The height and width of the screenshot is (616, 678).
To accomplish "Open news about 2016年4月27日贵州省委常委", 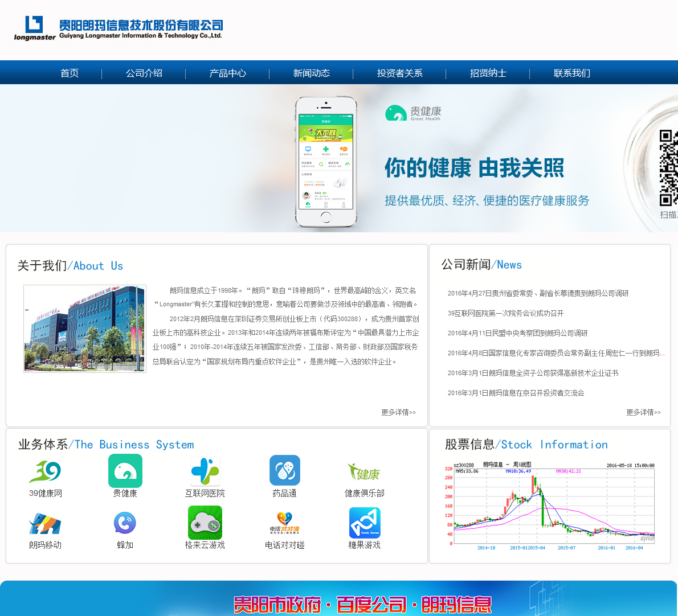I will click(538, 293).
